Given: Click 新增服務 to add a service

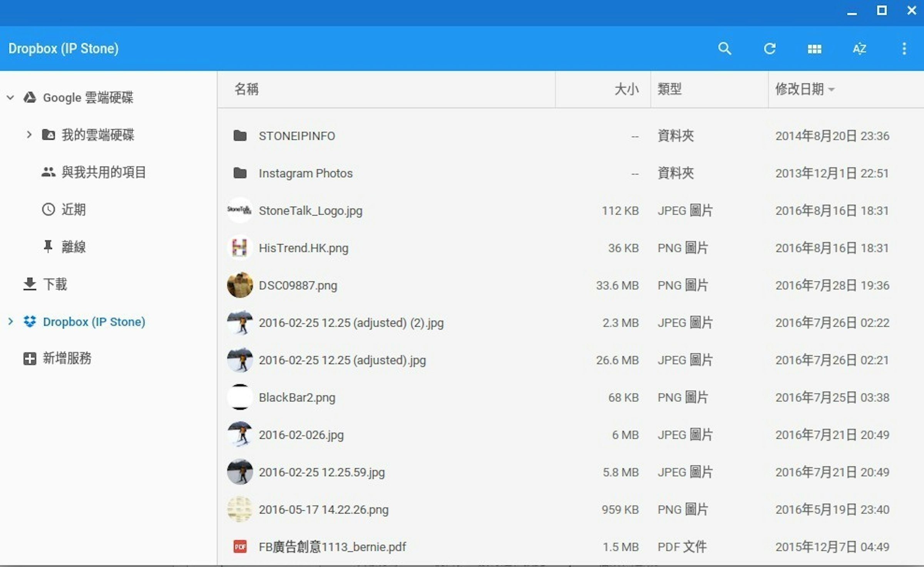Looking at the screenshot, I should pos(67,358).
